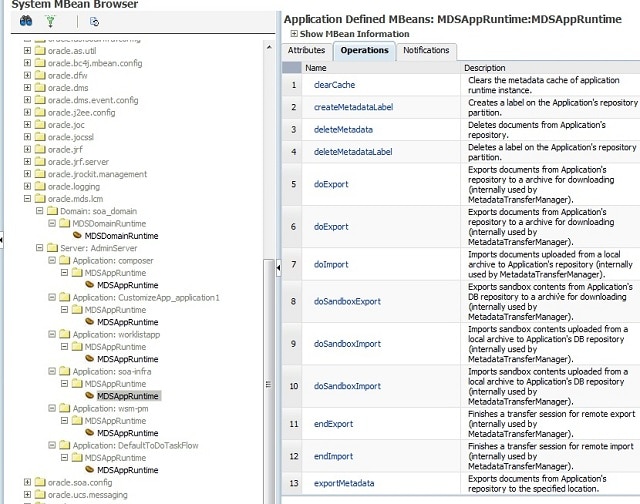
Task: Expand the oracle.as.util folder
Action: (x=27, y=51)
